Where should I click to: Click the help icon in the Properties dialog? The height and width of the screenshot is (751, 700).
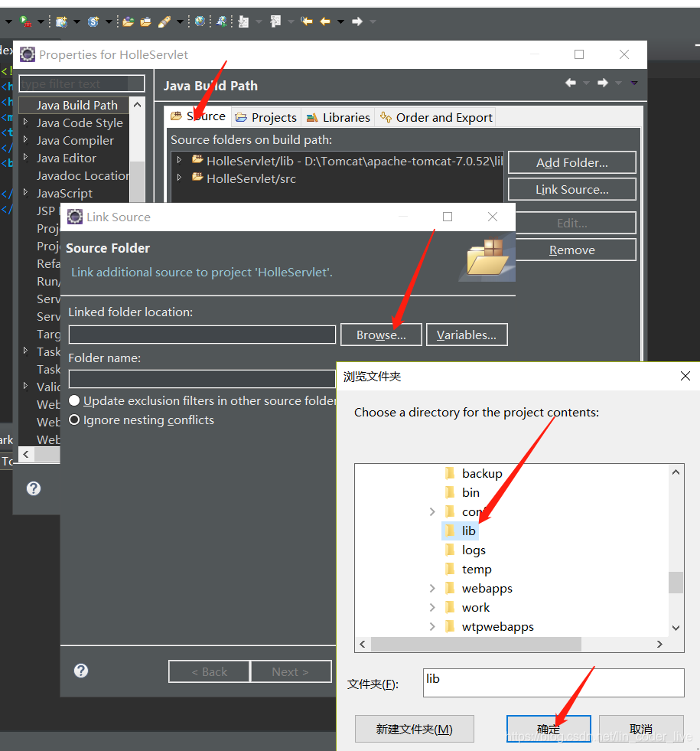tap(34, 488)
